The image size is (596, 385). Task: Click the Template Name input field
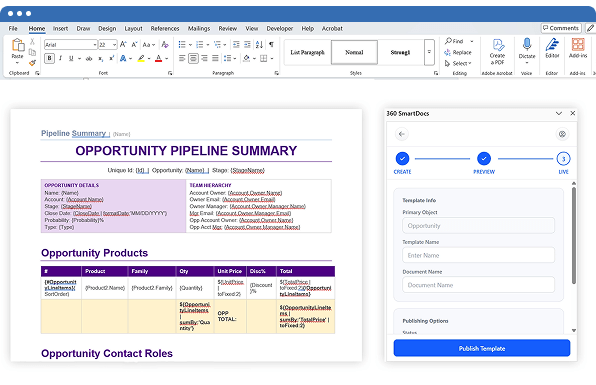click(x=478, y=255)
